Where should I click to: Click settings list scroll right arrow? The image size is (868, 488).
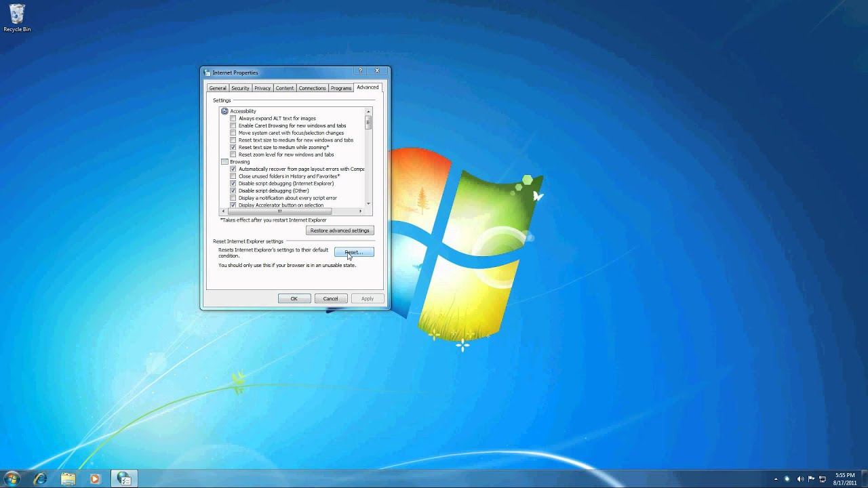pyautogui.click(x=361, y=211)
